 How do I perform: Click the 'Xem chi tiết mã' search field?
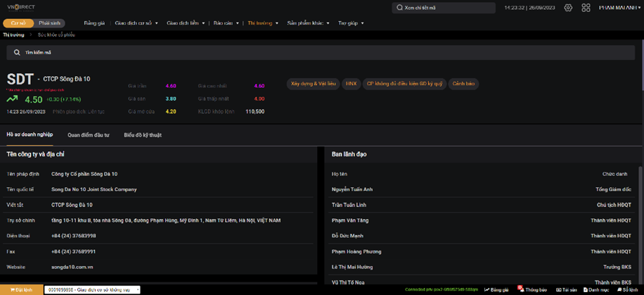click(x=444, y=8)
